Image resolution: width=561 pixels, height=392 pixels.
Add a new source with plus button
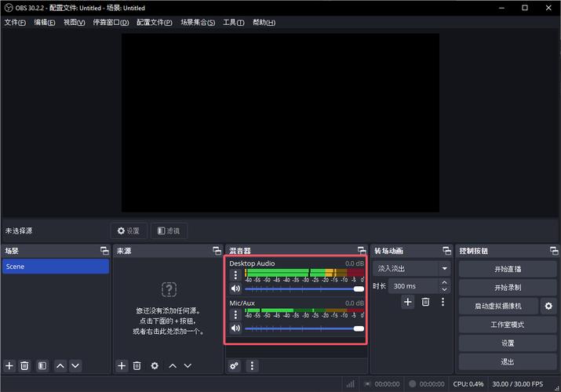(x=122, y=365)
